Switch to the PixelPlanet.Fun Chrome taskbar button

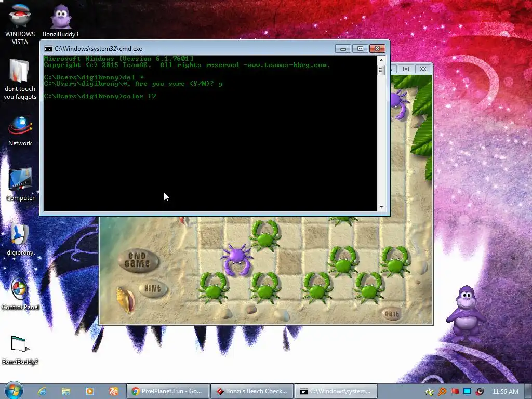coord(168,391)
